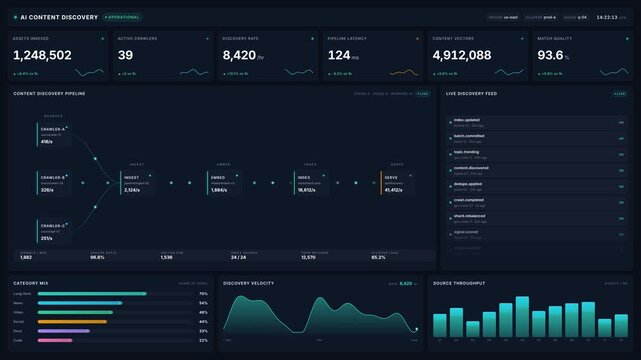Open the Assets Indexed card showing 1,248,502
Viewport: 641px width, 360px height.
click(58, 56)
